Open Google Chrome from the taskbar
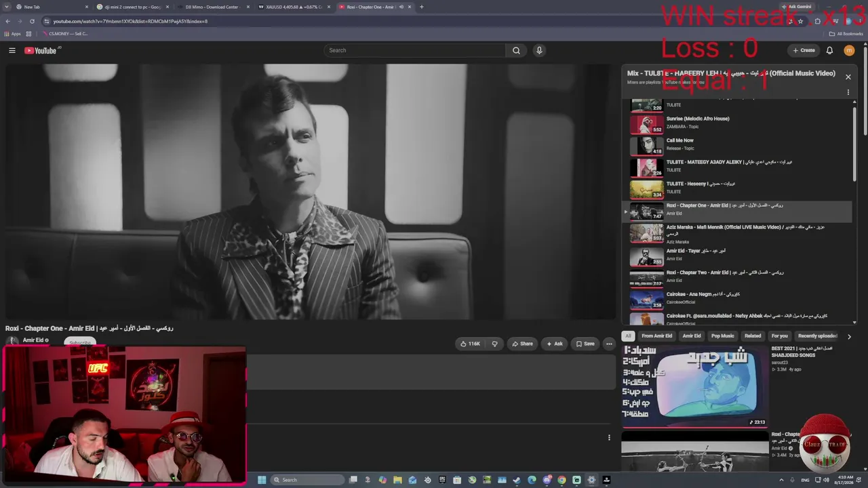The width and height of the screenshot is (868, 488). 561,480
